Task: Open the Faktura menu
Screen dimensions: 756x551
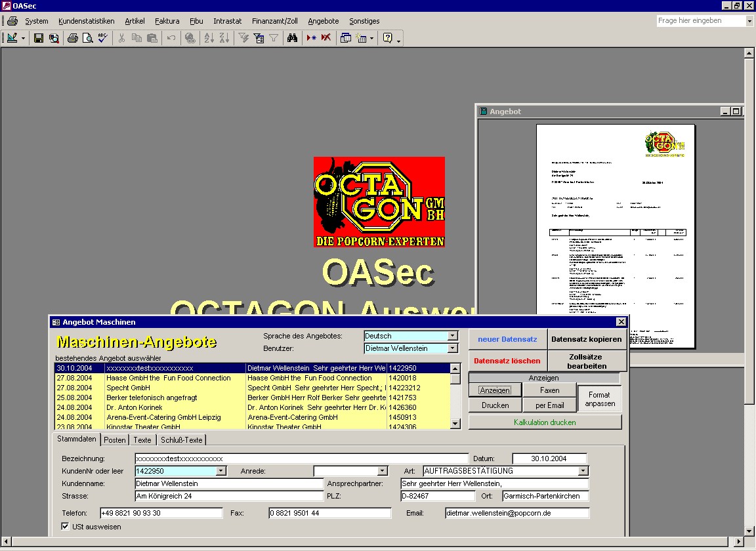Action: pos(167,21)
